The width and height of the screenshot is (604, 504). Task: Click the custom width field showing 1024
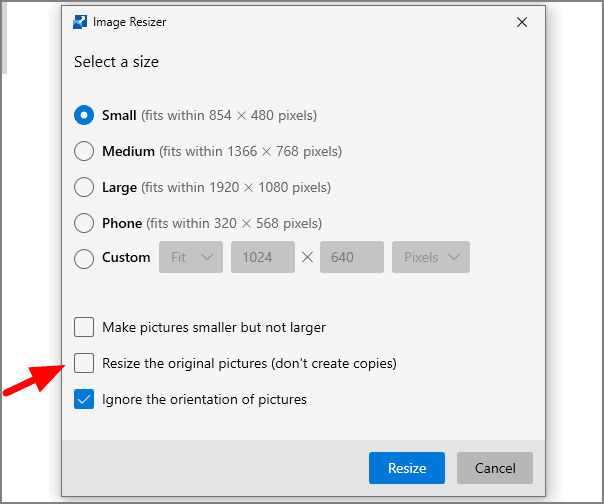coord(263,257)
